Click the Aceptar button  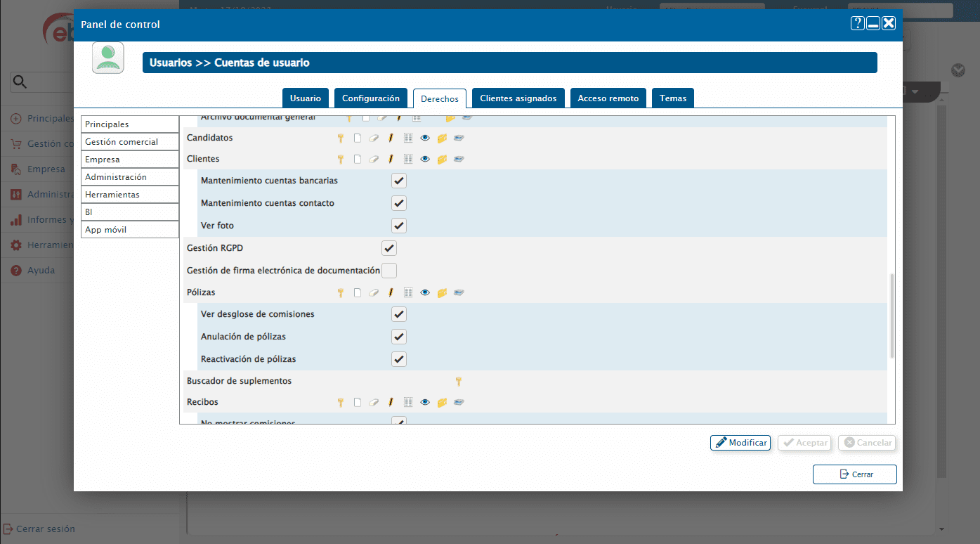click(x=804, y=443)
